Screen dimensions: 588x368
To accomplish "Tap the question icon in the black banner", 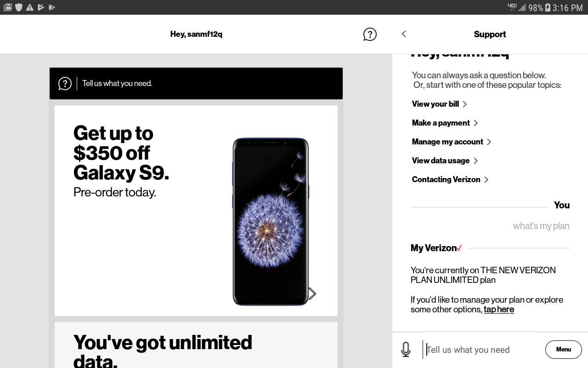I will coord(65,83).
